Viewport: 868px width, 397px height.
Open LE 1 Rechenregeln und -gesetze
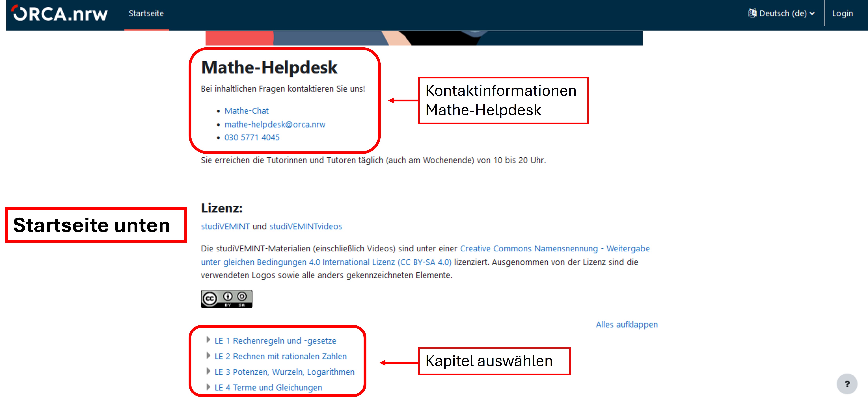point(275,341)
